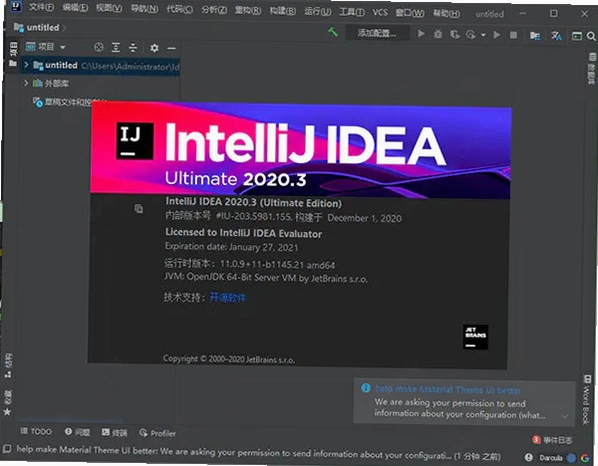Click the untitled breadcrumb in navigation bar
Screen dimensions: 598x466
[43, 27]
